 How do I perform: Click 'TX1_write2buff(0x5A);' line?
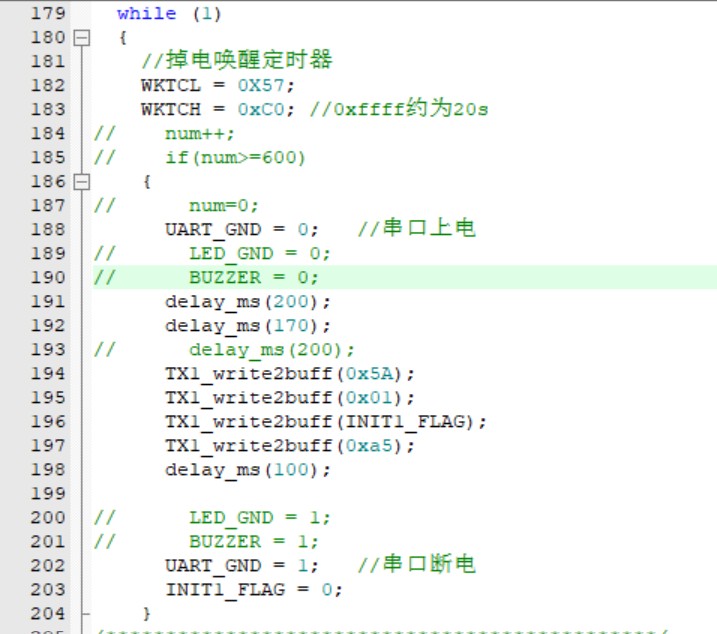point(290,374)
